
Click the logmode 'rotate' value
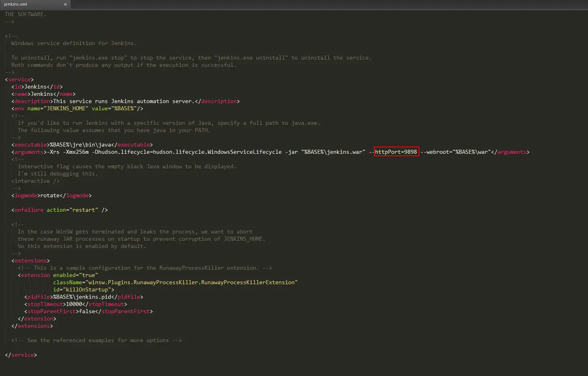(50, 195)
